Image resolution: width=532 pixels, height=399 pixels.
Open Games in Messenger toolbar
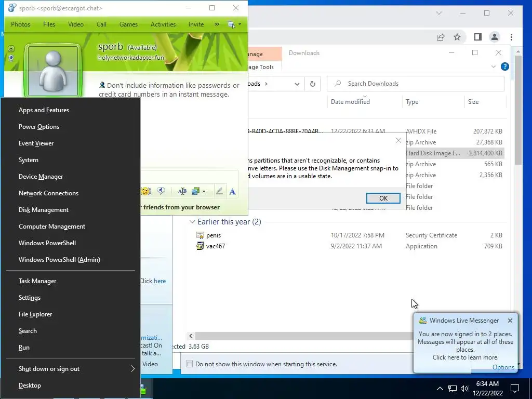click(x=129, y=24)
